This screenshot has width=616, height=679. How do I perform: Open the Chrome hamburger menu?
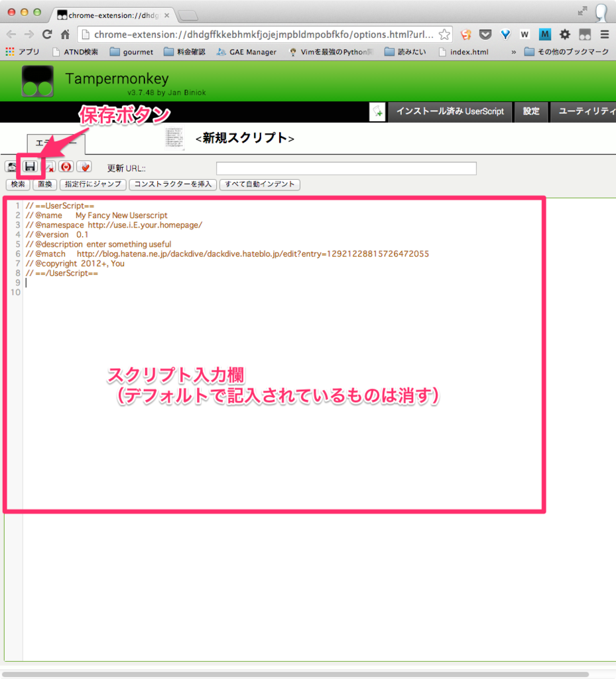pyautogui.click(x=605, y=34)
